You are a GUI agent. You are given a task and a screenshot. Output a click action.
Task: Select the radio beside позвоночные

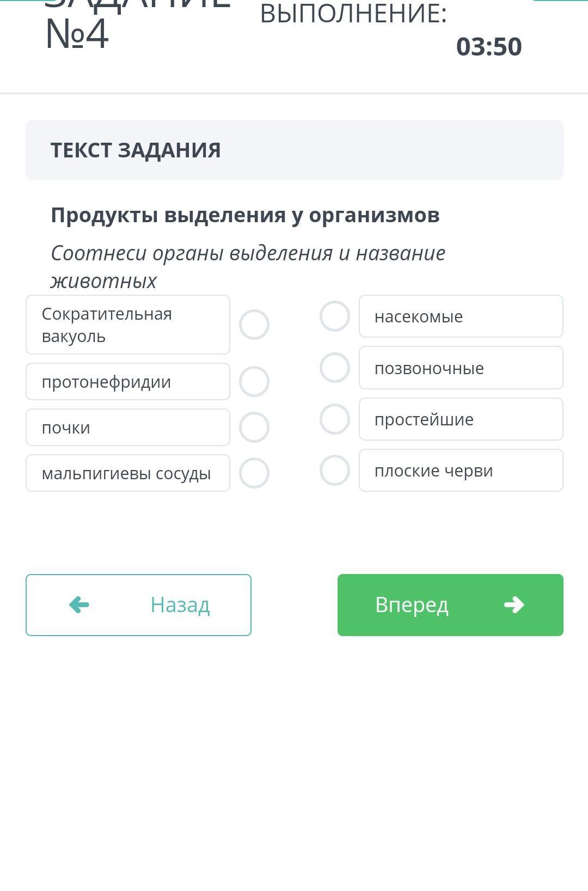point(334,368)
